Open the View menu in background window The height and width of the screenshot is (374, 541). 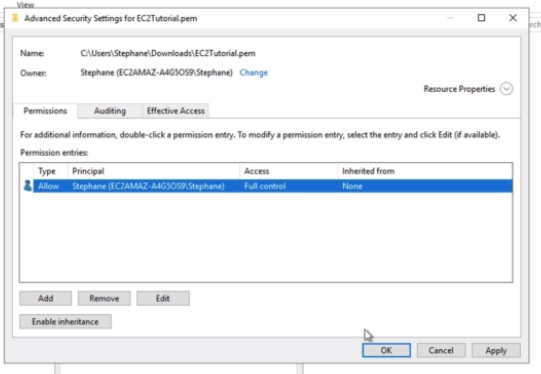(x=25, y=4)
